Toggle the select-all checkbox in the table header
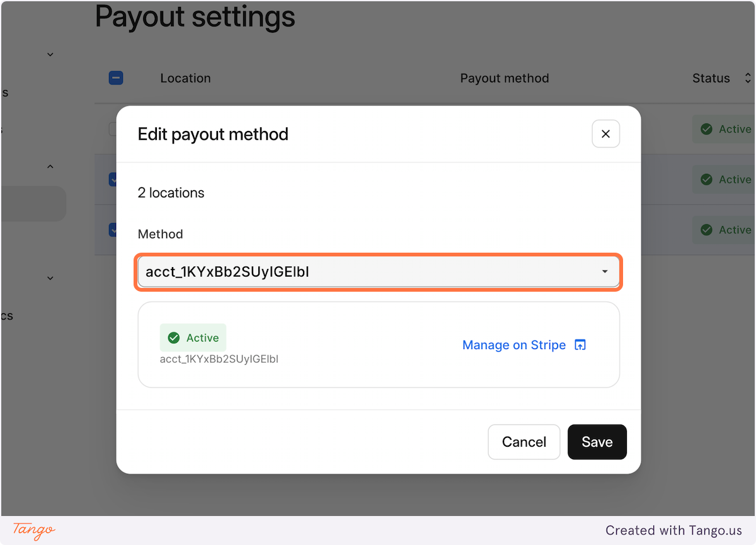 (x=116, y=77)
